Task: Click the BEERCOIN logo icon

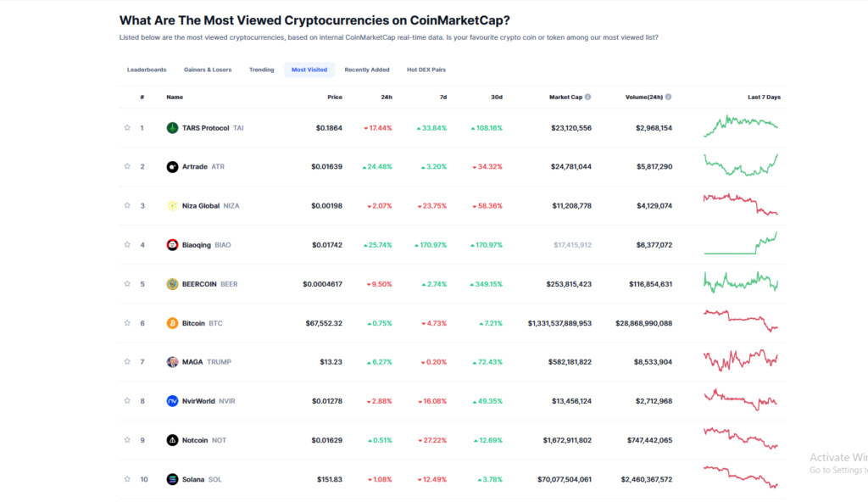Action: tap(172, 284)
